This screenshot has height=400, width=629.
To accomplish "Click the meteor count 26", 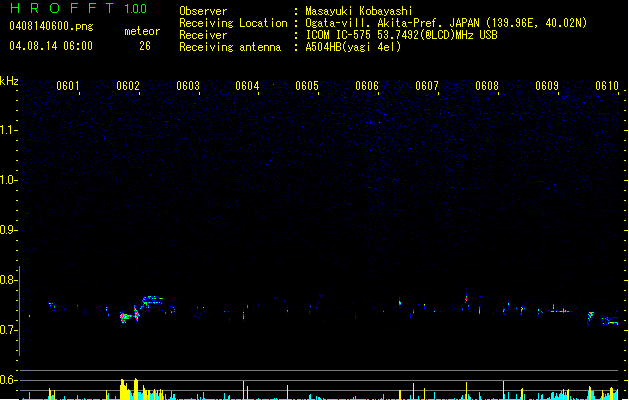I will point(145,46).
